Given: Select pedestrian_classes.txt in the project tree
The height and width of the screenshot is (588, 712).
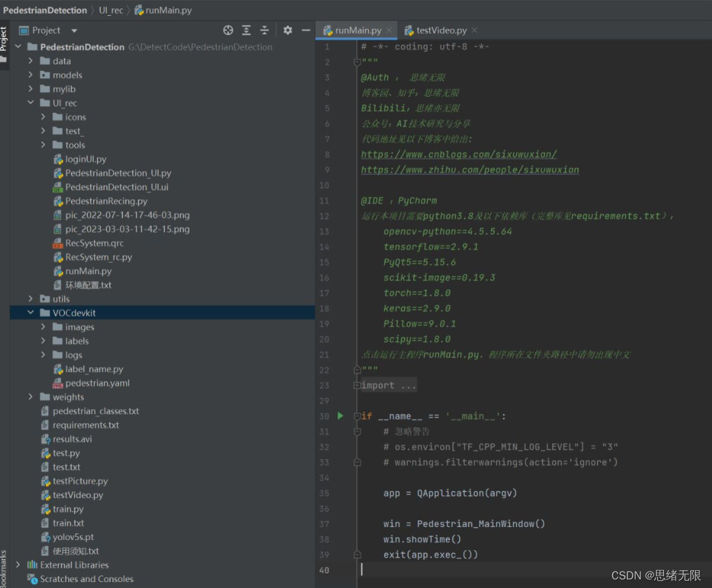Looking at the screenshot, I should [x=96, y=411].
